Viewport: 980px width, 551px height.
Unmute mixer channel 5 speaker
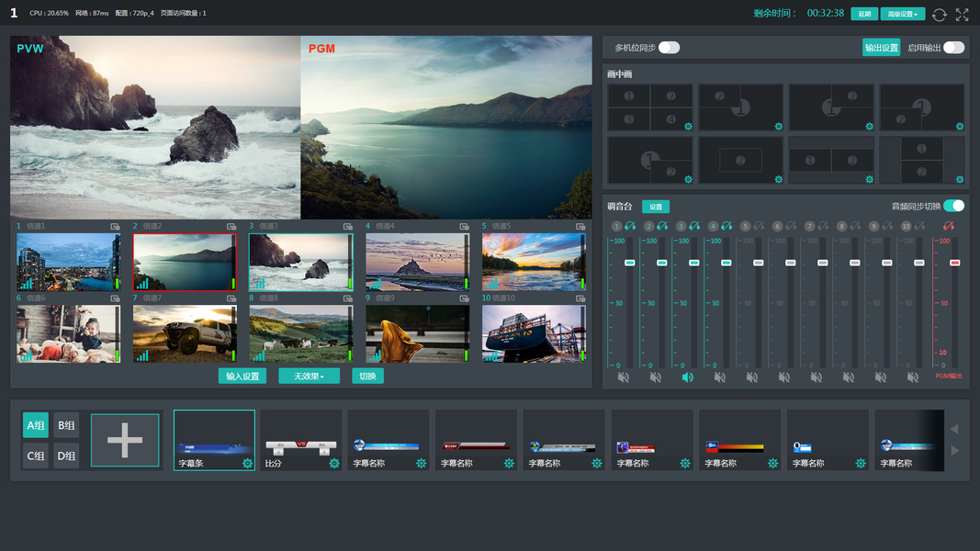click(x=752, y=377)
